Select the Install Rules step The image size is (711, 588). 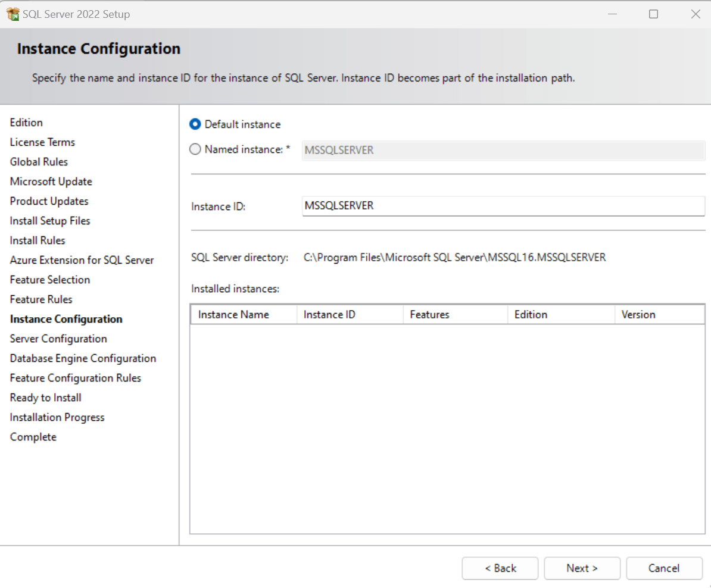[x=37, y=240]
